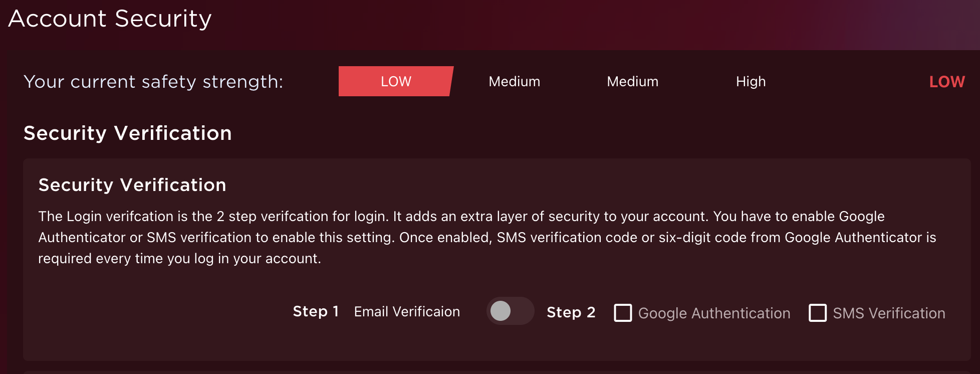
Task: Click the Account Security page title
Action: (x=110, y=19)
